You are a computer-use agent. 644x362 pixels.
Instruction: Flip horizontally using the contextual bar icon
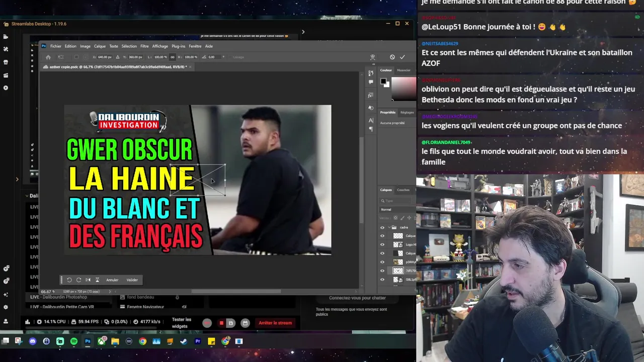pyautogui.click(x=88, y=280)
